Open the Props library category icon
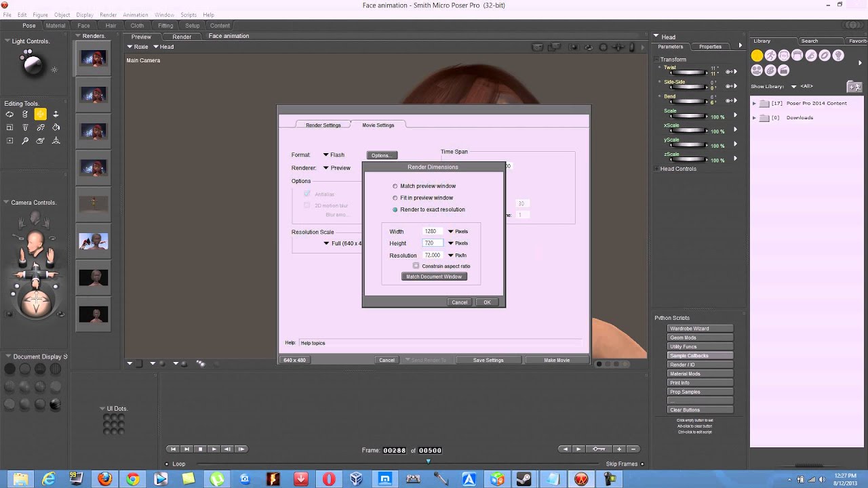 825,56
